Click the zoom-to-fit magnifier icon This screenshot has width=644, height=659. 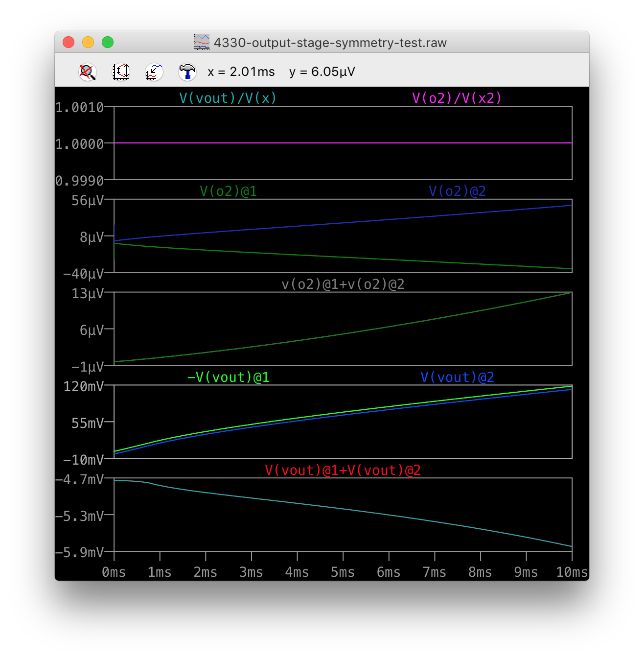pyautogui.click(x=88, y=72)
